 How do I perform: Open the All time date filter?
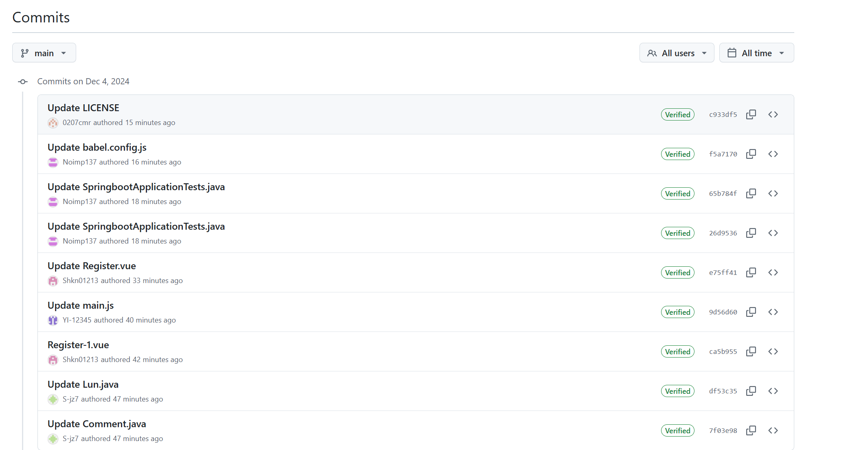pyautogui.click(x=756, y=53)
